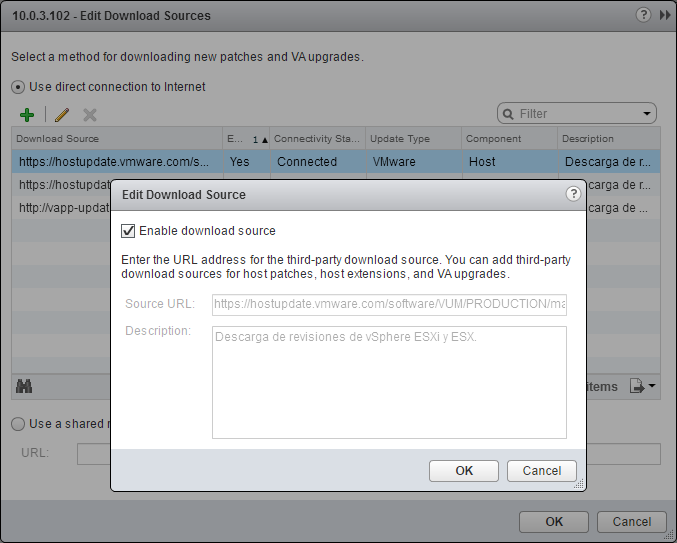Cancel the Edit Download Source dialog
677x543 pixels.
click(x=541, y=471)
